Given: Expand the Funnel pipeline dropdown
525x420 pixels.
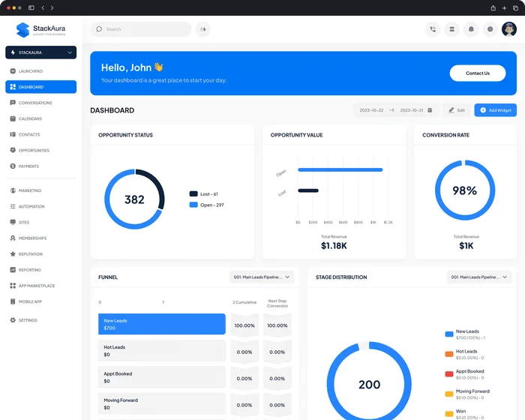Looking at the screenshot, I should (x=262, y=277).
